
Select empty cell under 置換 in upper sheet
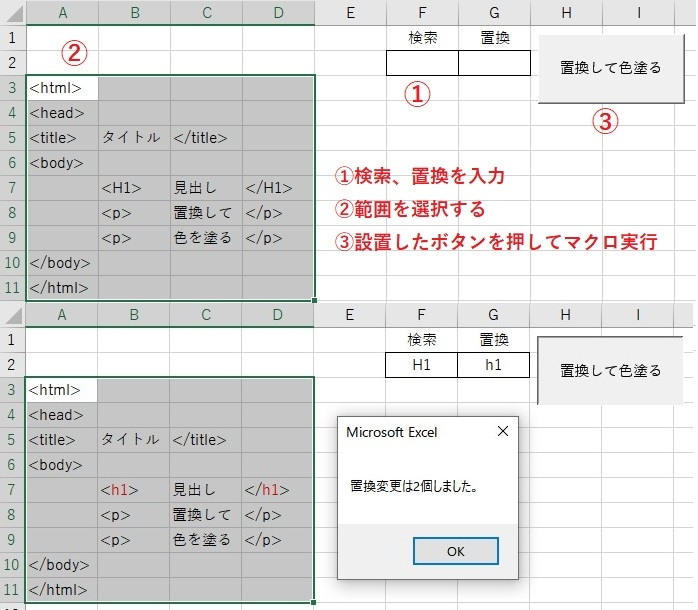(495, 63)
